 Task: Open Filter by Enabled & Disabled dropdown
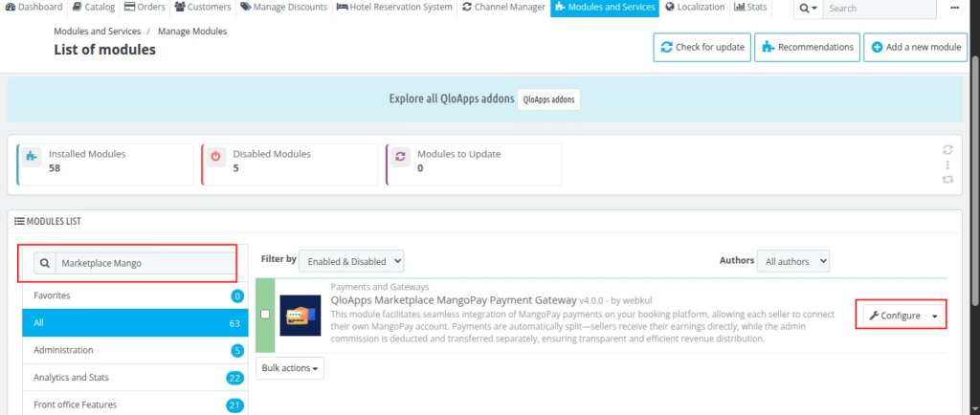(x=351, y=261)
